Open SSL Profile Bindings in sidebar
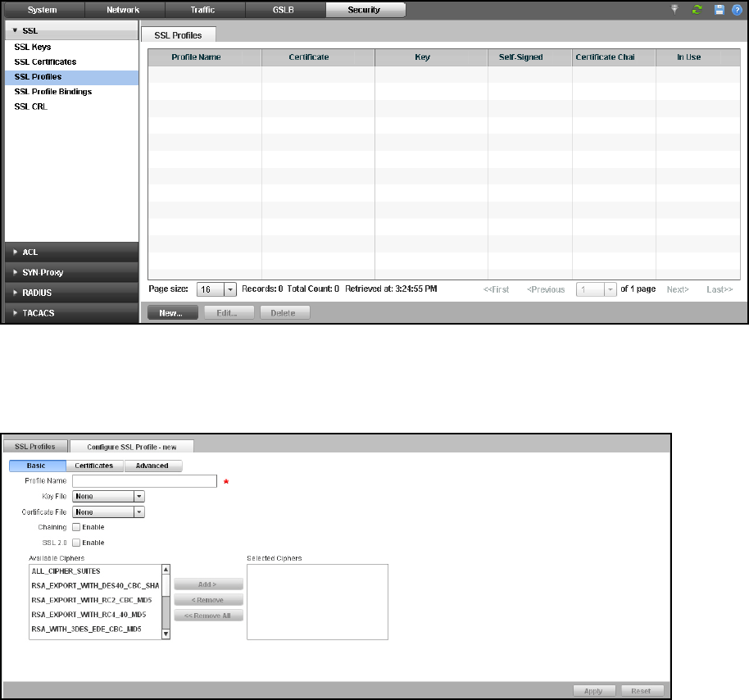The width and height of the screenshot is (749, 700). (x=71, y=92)
